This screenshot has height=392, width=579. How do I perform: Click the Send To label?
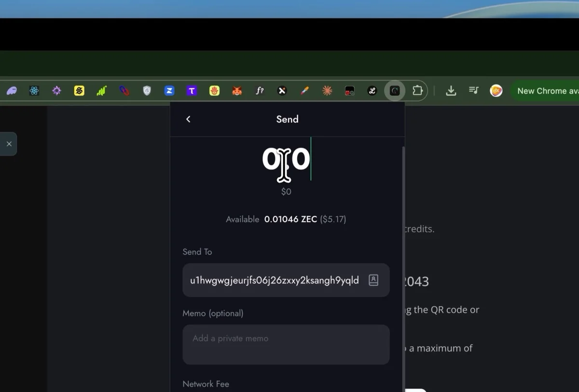(197, 252)
